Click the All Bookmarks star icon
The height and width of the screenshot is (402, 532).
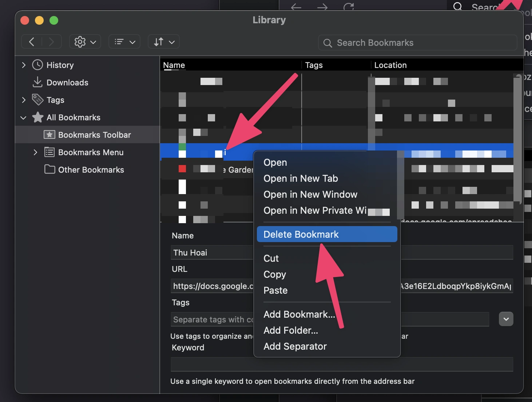click(x=37, y=117)
